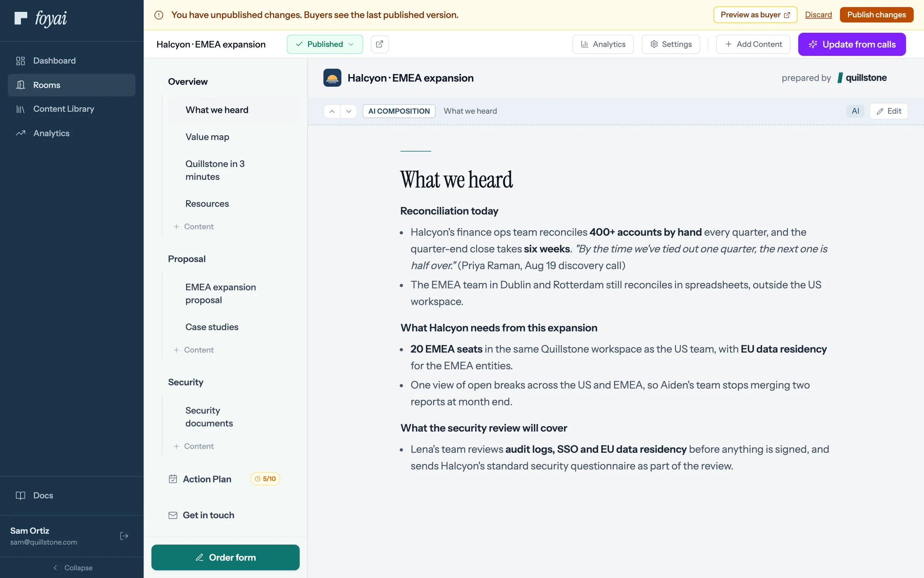Click the Halcyon sunset logo icon
The width and height of the screenshot is (924, 578).
pos(332,78)
